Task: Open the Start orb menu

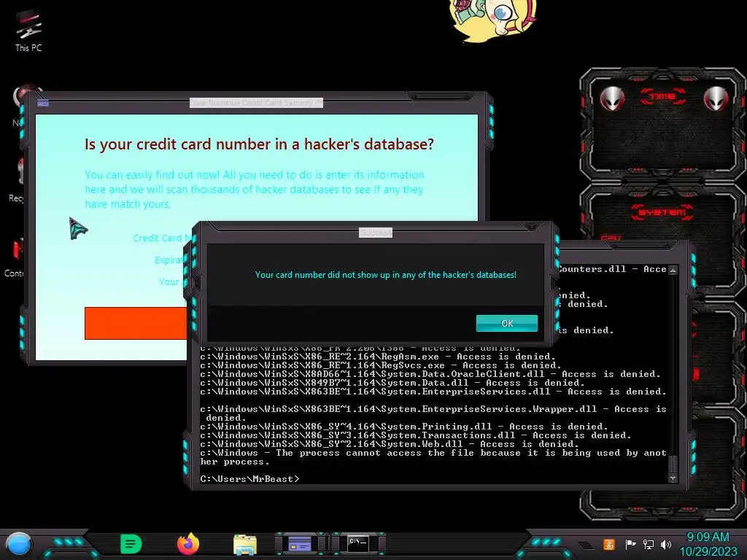Action: pos(19,545)
